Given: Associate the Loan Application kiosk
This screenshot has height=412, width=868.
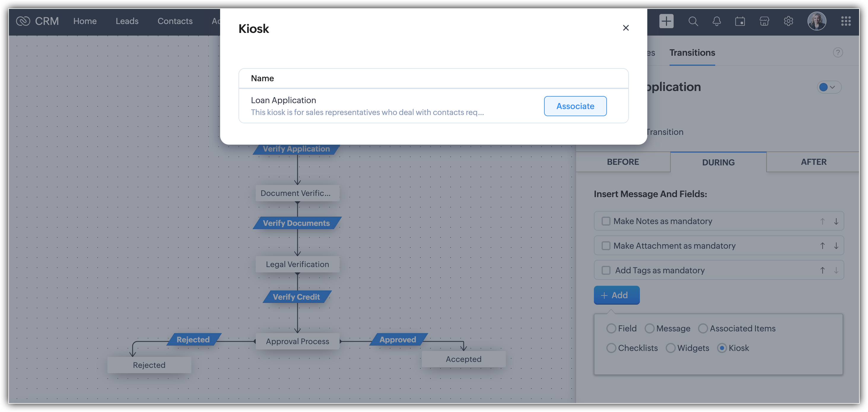Looking at the screenshot, I should [575, 106].
